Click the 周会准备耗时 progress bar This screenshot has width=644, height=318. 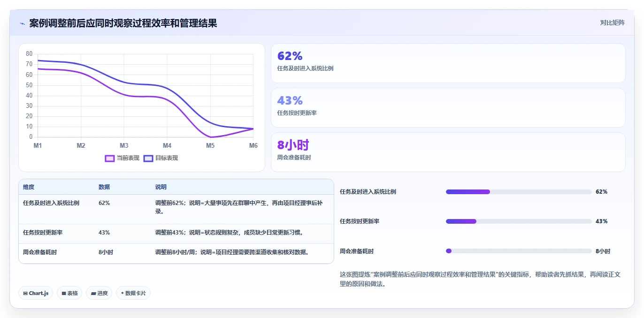click(x=519, y=251)
